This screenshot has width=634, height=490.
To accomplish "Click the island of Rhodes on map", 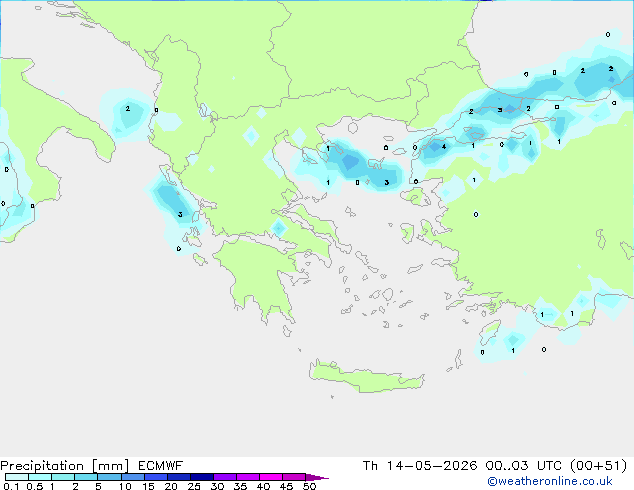I will 490,332.
